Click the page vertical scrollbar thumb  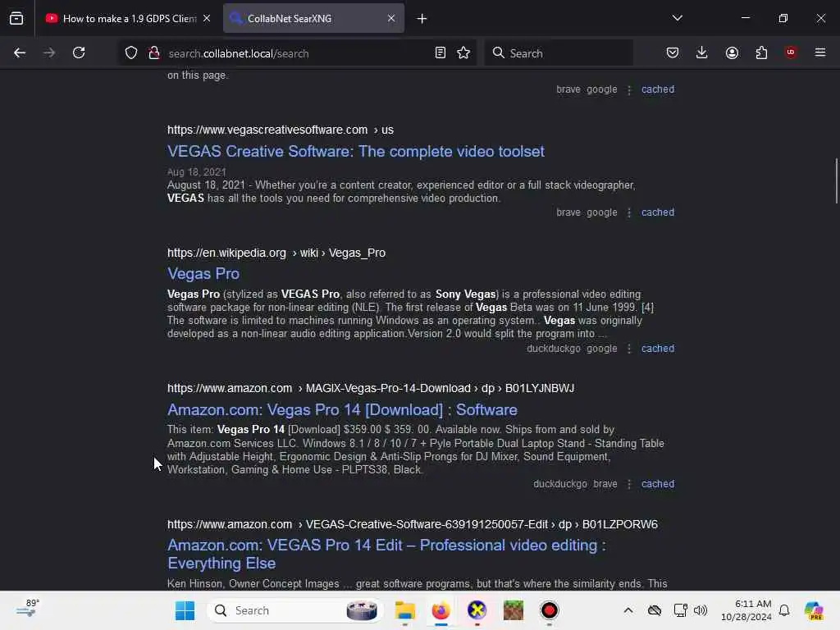coord(836,181)
